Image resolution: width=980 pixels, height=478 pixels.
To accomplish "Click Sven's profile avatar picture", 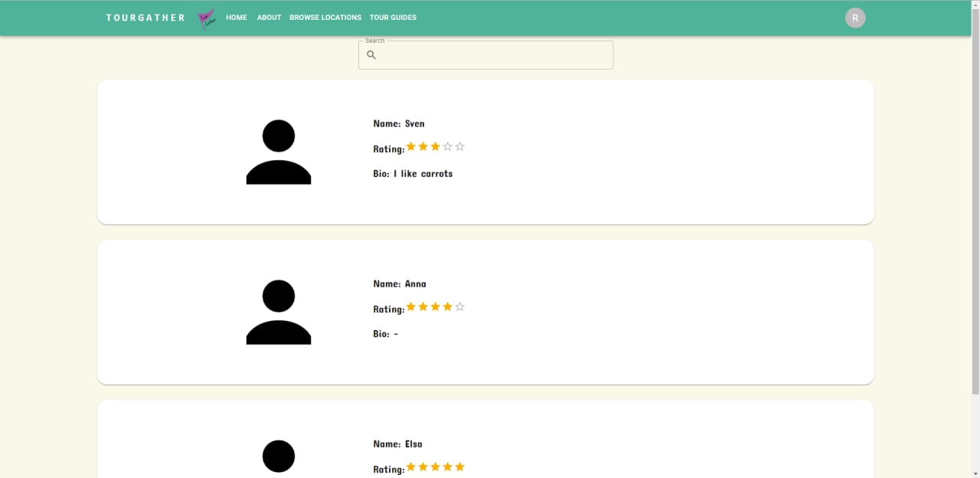I will [x=279, y=152].
